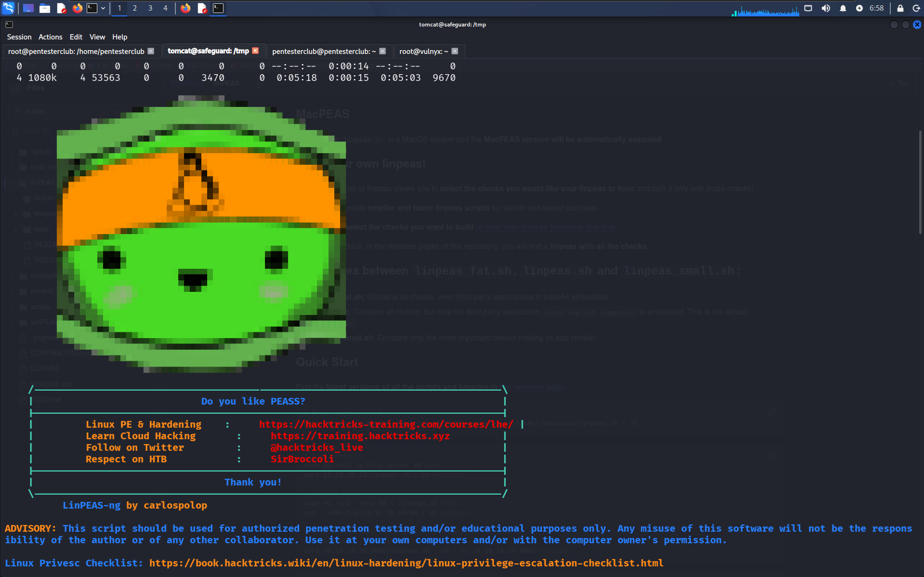The width and height of the screenshot is (924, 577).
Task: Click the terminal window title bar icon
Action: (x=9, y=25)
